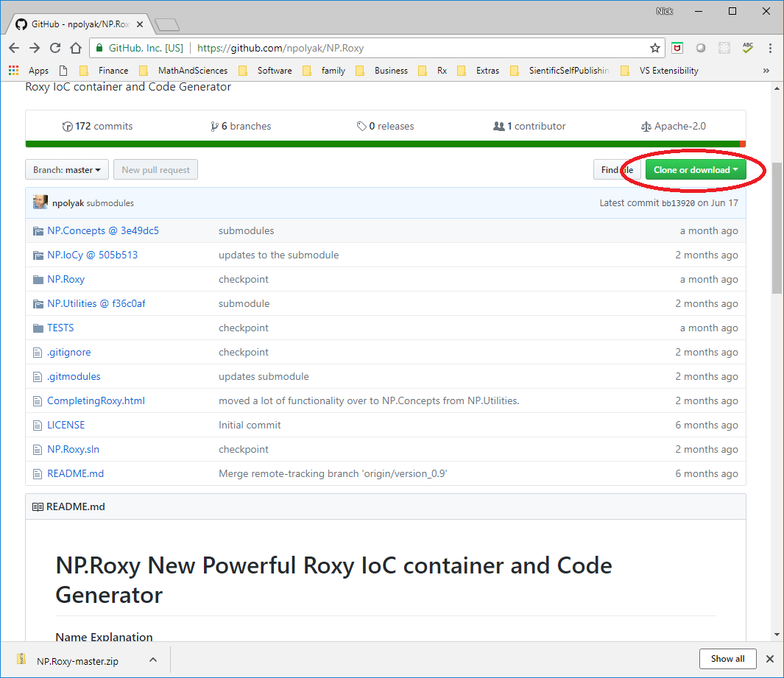The image size is (784, 678).
Task: Open the npolyak author link
Action: (x=68, y=203)
